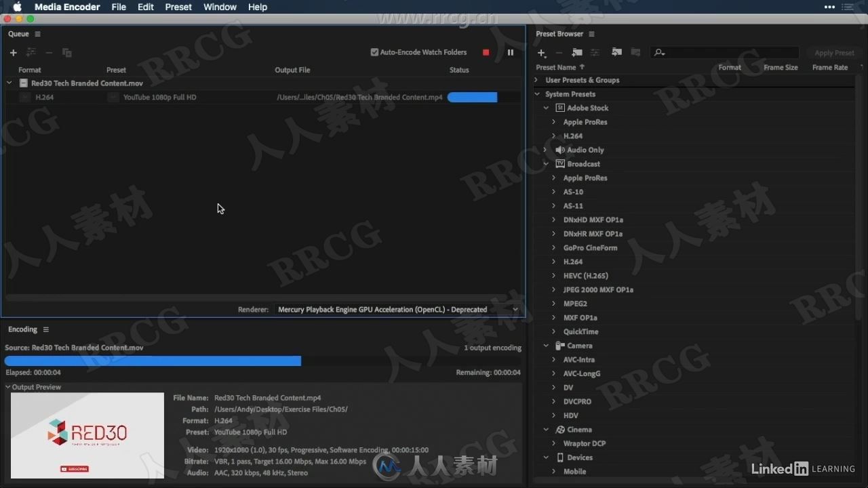The image size is (868, 488).
Task: Select the Queue panel tab
Action: click(18, 34)
